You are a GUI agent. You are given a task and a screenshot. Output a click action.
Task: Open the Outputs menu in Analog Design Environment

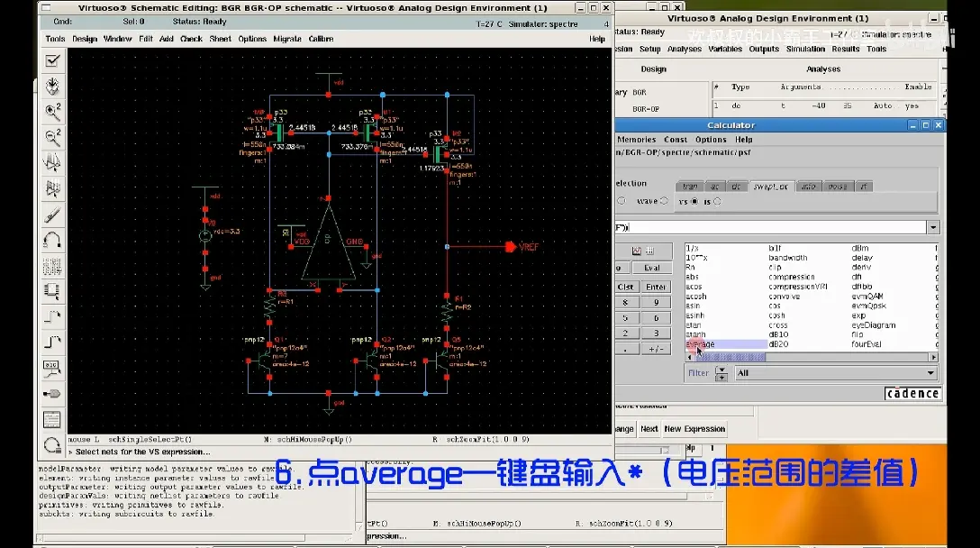click(764, 49)
